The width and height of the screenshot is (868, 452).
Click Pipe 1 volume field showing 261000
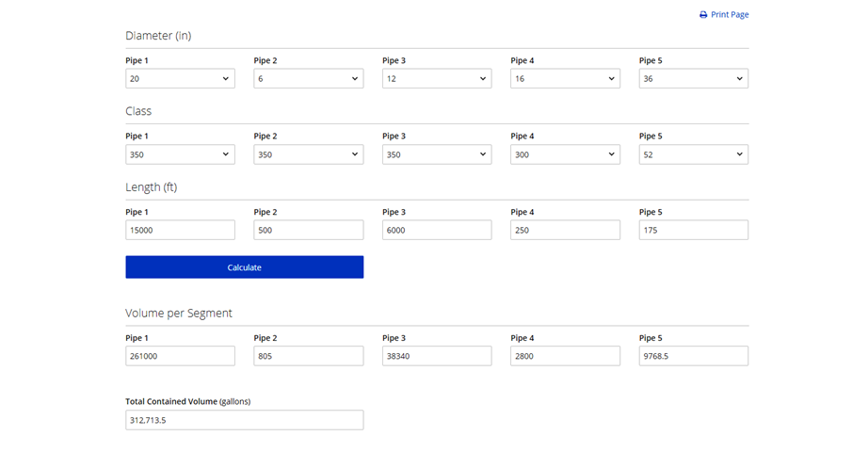180,356
